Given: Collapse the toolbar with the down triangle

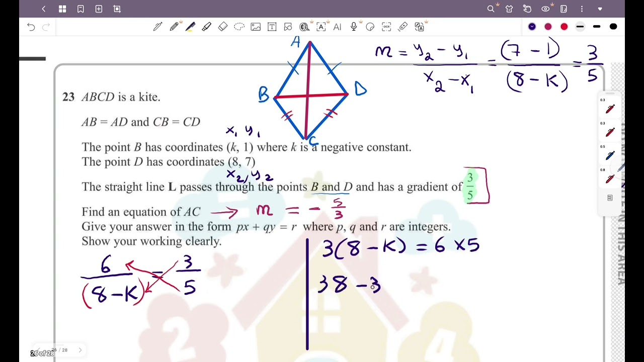Looking at the screenshot, I should tap(600, 9).
